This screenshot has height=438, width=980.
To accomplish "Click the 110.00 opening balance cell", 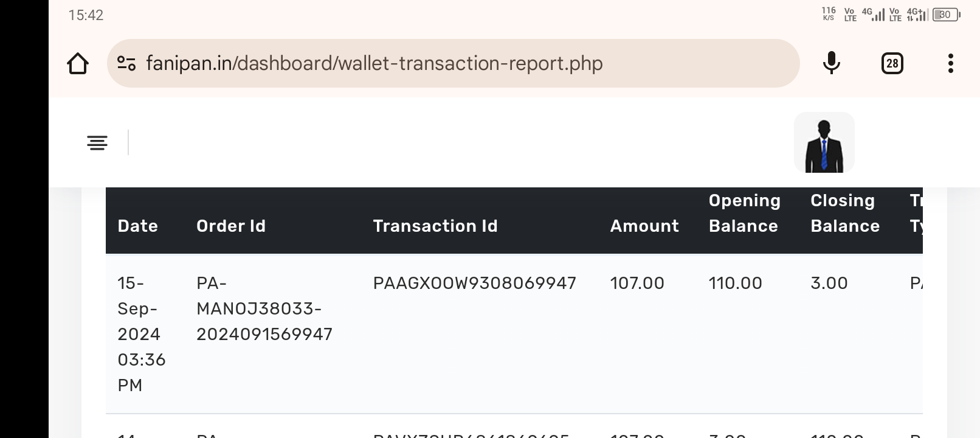I will [735, 283].
